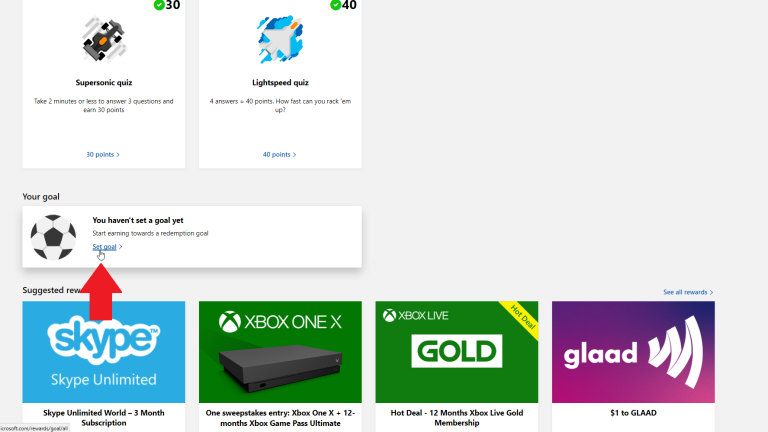Open the Xbox Live Gold reward image

[456, 352]
